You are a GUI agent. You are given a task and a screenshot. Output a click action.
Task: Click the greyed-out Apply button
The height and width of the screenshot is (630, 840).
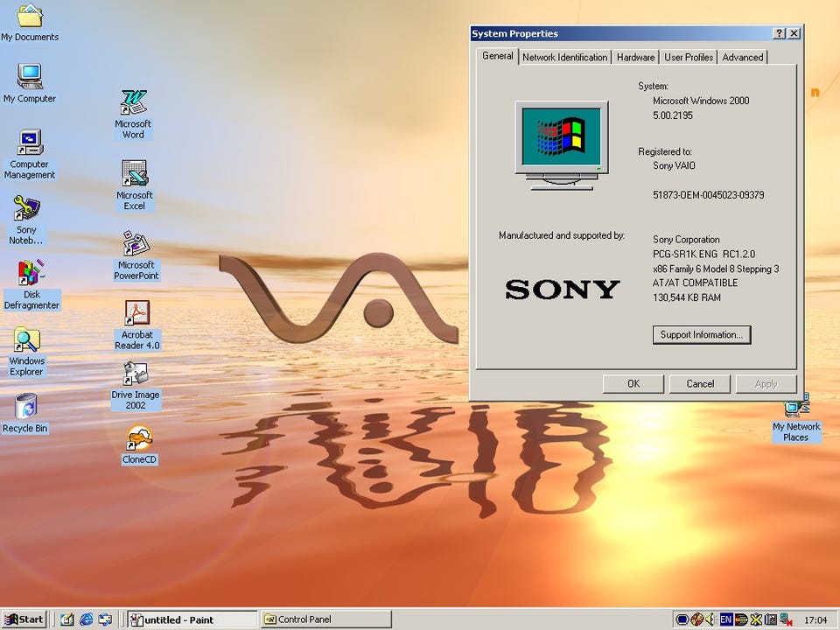(766, 383)
